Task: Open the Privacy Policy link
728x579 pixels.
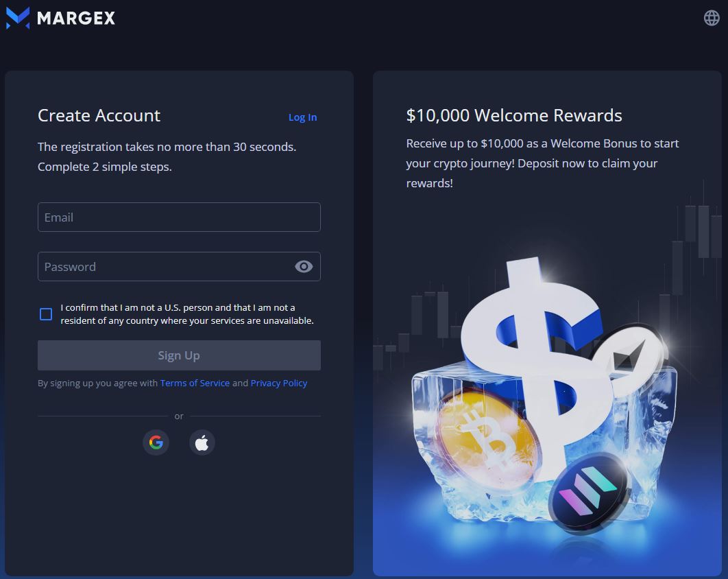Action: click(279, 383)
